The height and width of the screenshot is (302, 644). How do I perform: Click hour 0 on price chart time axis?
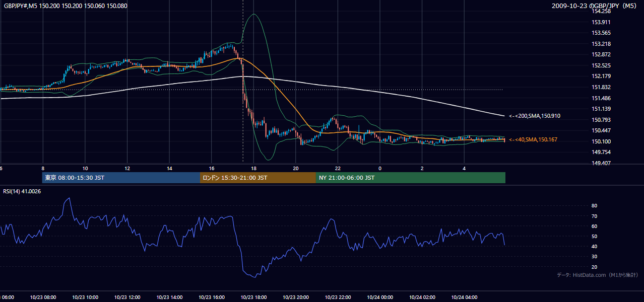380,169
